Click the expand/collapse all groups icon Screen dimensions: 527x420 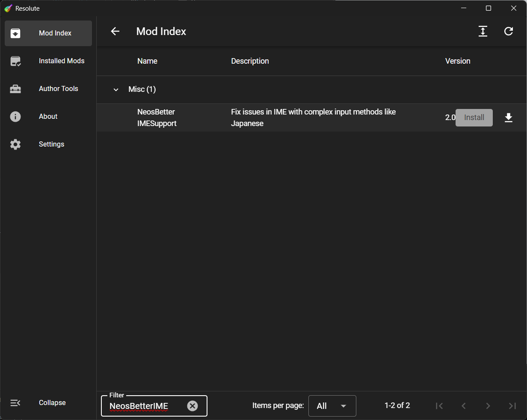483,31
